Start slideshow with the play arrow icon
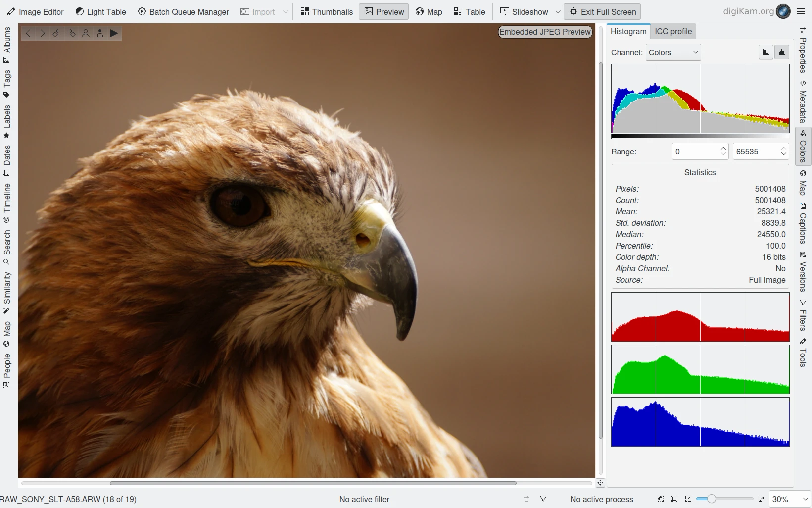 click(114, 33)
